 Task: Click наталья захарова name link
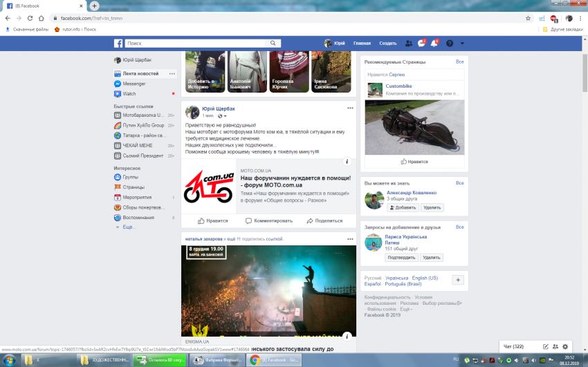click(203, 239)
